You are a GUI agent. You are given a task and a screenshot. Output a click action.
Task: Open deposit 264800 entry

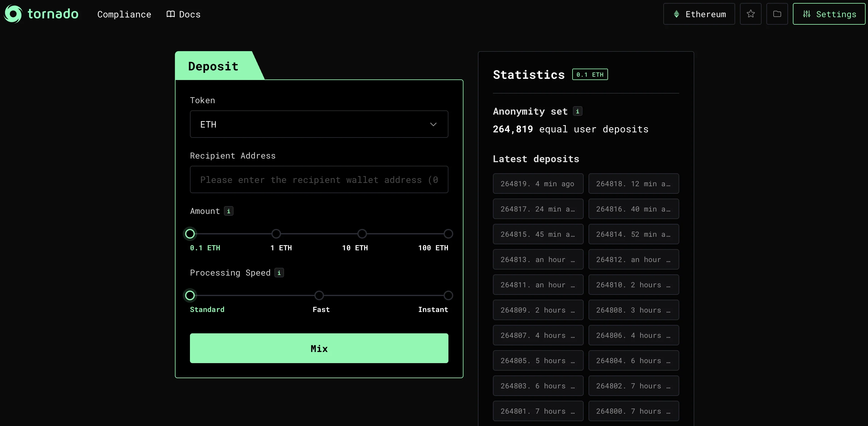[x=634, y=411]
